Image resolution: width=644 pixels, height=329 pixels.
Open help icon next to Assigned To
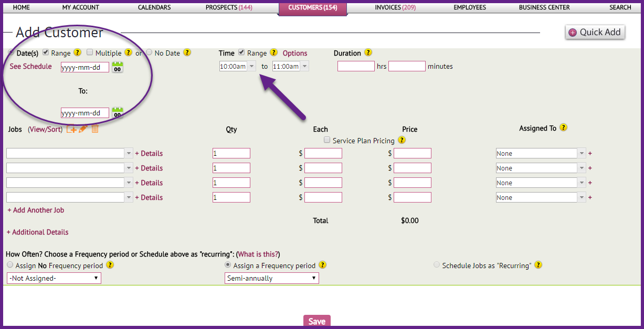[x=564, y=128]
